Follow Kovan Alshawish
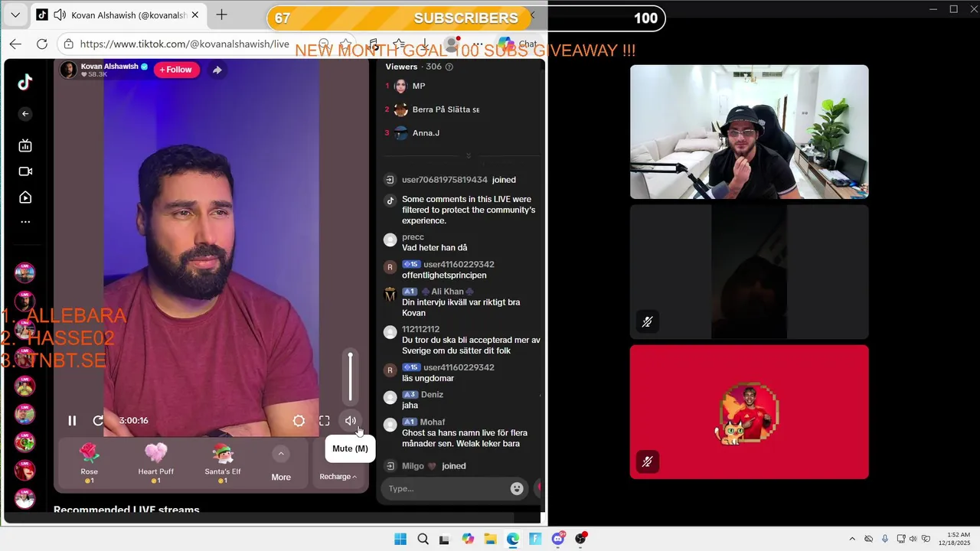Screen dimensions: 980x551 (176, 70)
